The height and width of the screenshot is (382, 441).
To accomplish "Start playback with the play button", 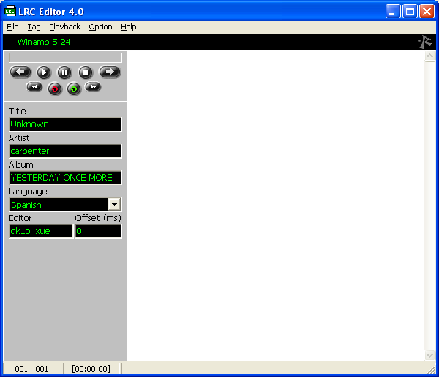I will pyautogui.click(x=43, y=72).
